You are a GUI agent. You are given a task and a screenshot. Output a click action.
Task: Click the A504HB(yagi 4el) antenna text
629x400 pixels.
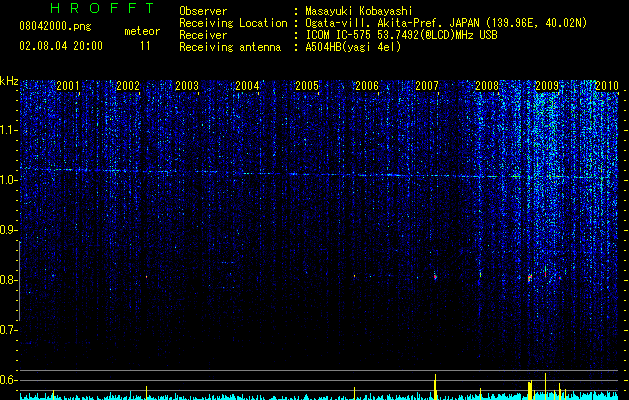coord(353,47)
